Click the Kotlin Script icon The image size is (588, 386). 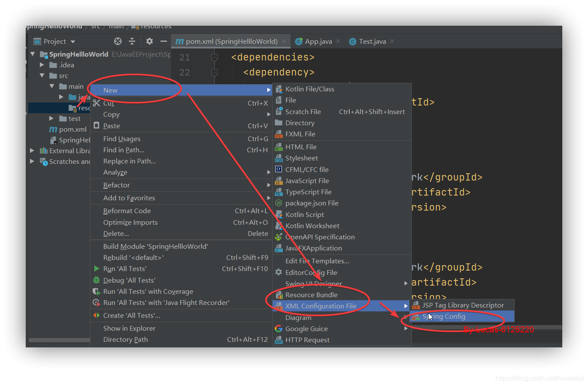click(x=279, y=214)
